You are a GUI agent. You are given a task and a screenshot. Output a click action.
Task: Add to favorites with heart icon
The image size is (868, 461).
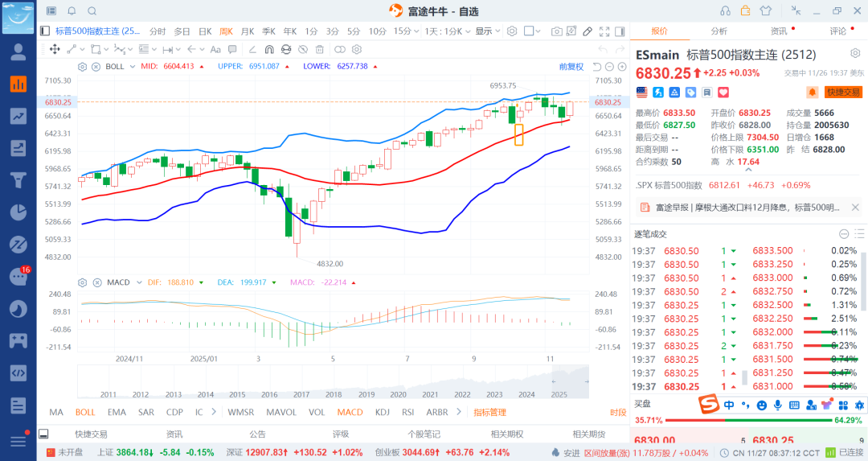[723, 92]
